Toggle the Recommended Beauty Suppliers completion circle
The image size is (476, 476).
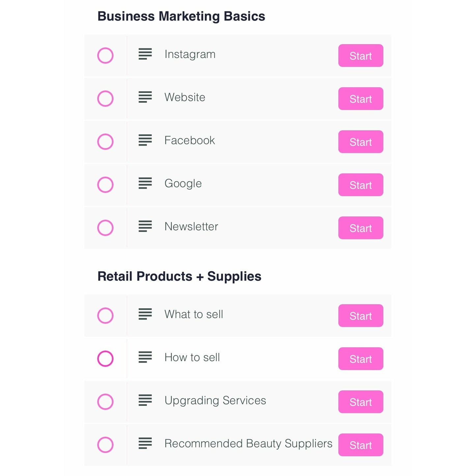tap(105, 445)
